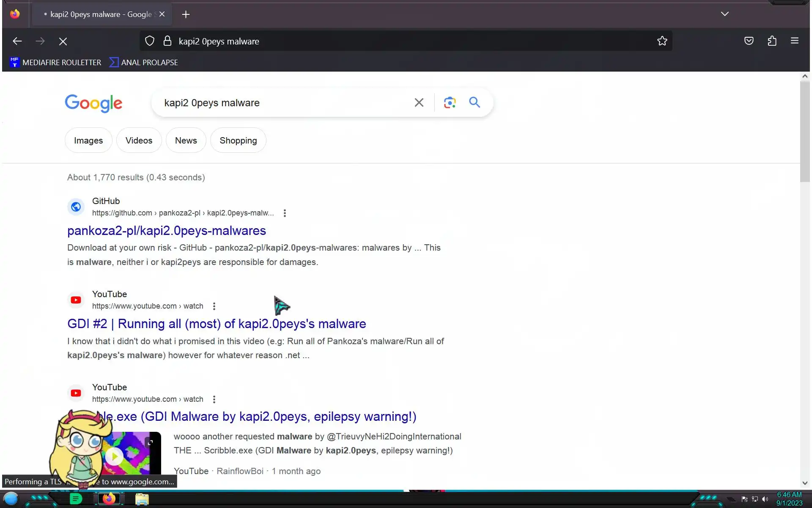This screenshot has width=812, height=508.
Task: Clear the search box with X icon
Action: 419,102
